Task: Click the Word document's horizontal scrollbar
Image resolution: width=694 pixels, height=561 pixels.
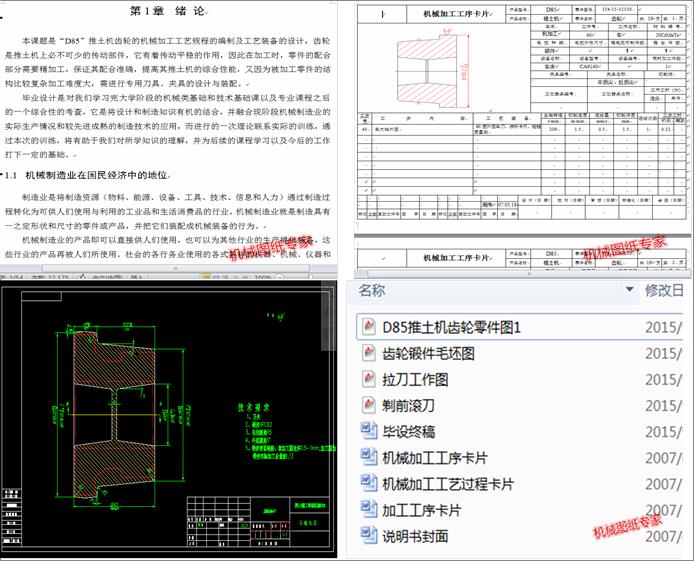Action: (x=176, y=268)
